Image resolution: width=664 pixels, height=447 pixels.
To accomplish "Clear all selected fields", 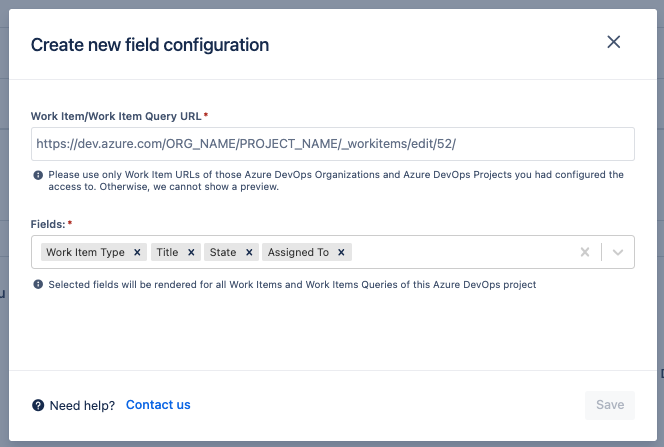I will coord(585,253).
